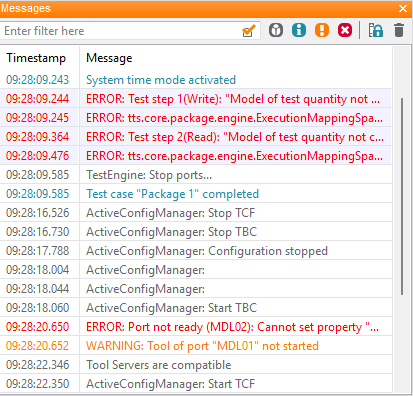Viewport: 413px width, 396px height.
Task: Select the error row timestamped 09:28:09.245
Action: tap(196, 118)
